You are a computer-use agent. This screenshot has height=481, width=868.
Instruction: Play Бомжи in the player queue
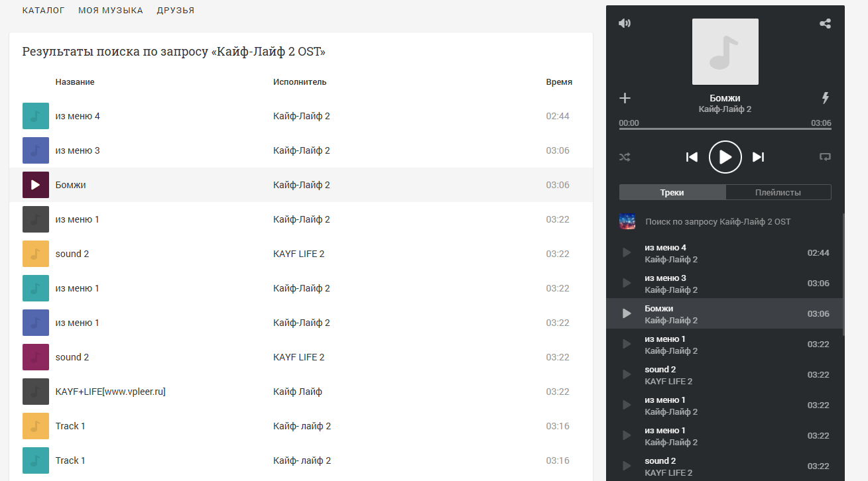coord(627,313)
